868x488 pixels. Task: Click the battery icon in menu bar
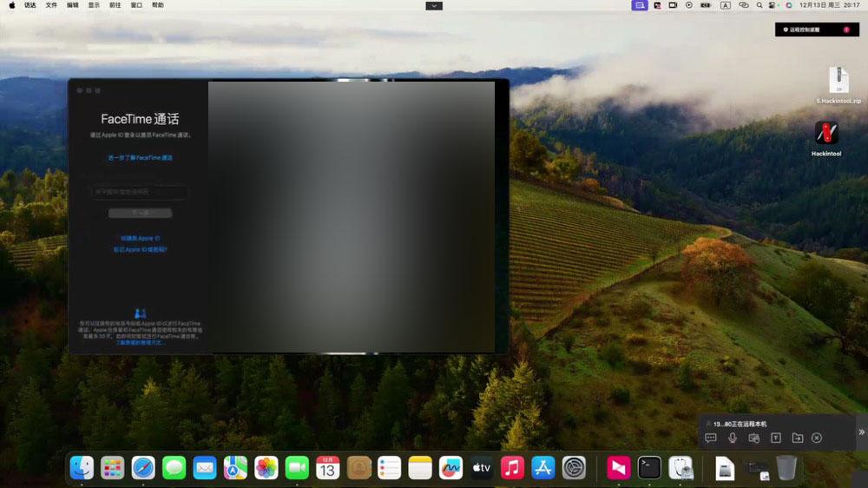[x=706, y=5]
